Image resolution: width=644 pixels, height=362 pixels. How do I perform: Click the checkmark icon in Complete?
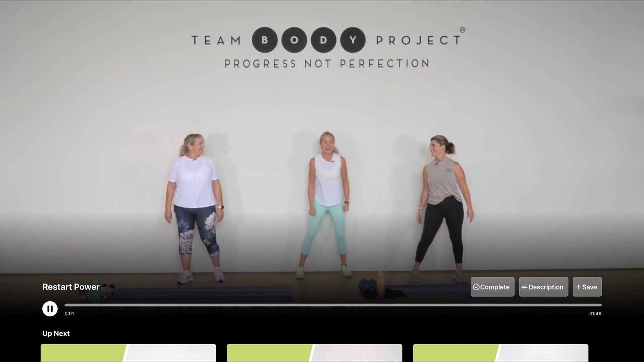pos(476,287)
